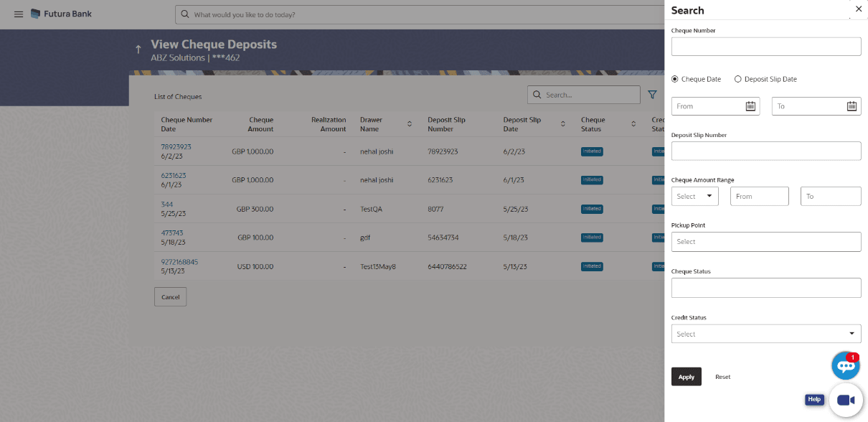Click deposit slip number 6440786522
Screen dimensions: 868x422
point(447,266)
